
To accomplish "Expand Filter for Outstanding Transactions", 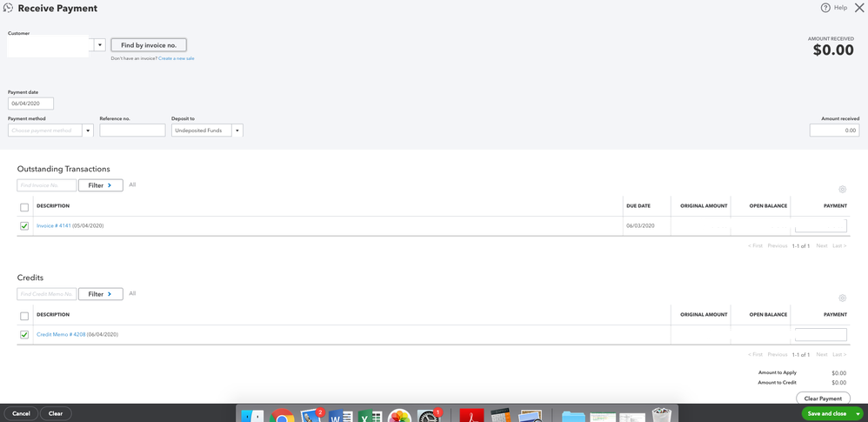I will pyautogui.click(x=101, y=185).
